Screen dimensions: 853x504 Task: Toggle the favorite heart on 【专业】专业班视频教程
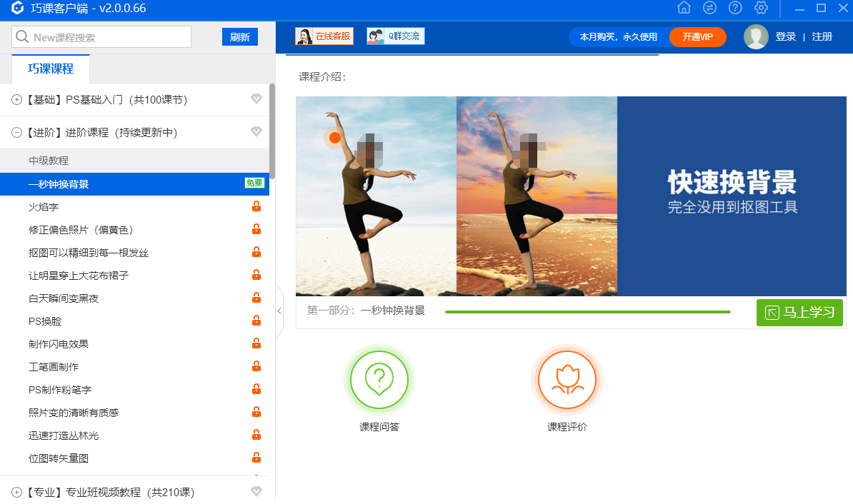(x=256, y=491)
